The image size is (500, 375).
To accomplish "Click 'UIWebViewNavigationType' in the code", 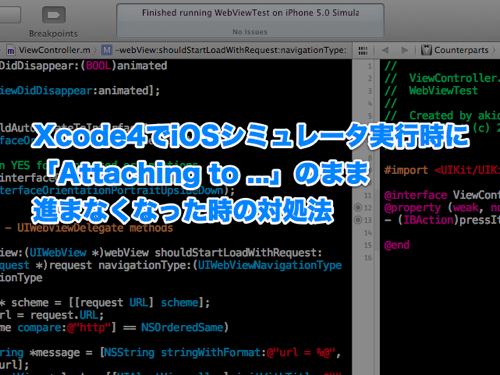I will tap(270, 265).
